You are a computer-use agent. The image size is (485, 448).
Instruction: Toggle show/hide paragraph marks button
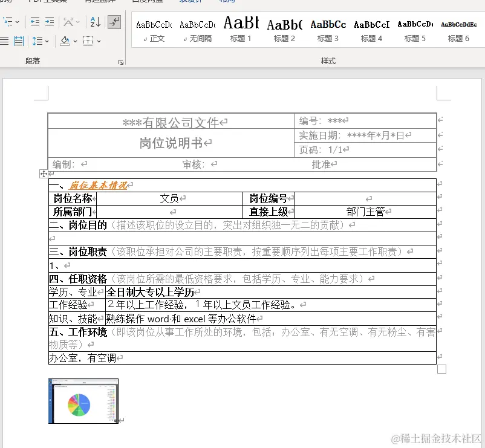point(114,22)
